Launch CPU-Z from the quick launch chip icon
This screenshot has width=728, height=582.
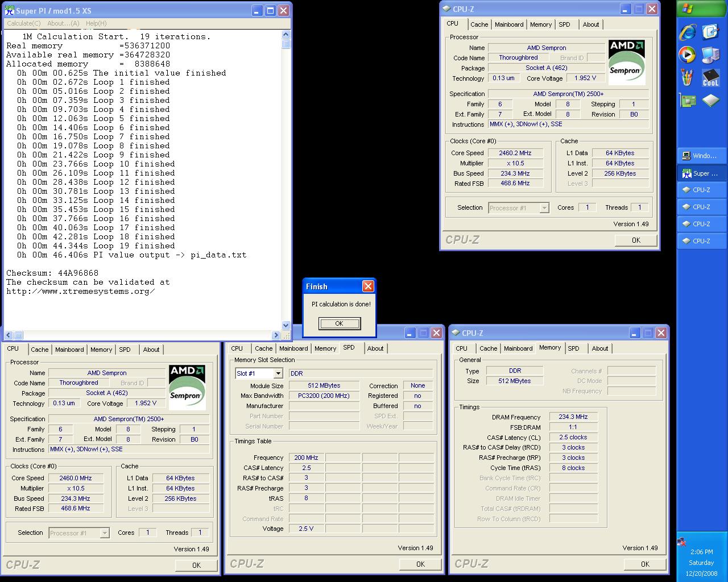(710, 101)
